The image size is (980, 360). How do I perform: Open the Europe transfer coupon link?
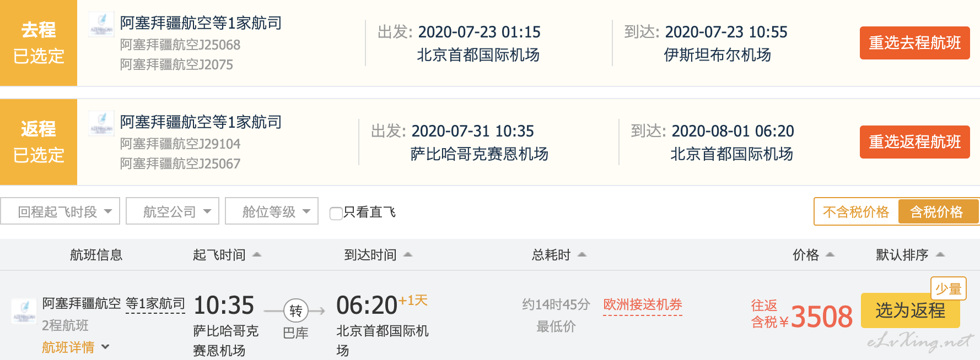(643, 304)
